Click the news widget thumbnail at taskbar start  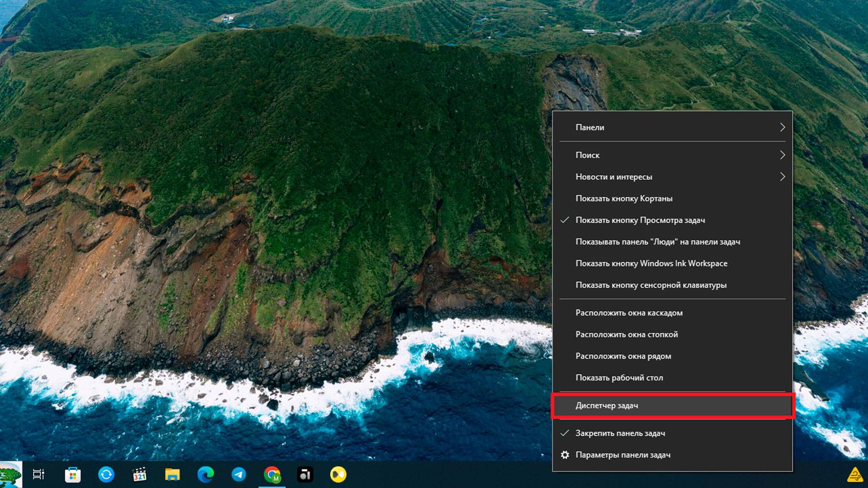(10, 474)
